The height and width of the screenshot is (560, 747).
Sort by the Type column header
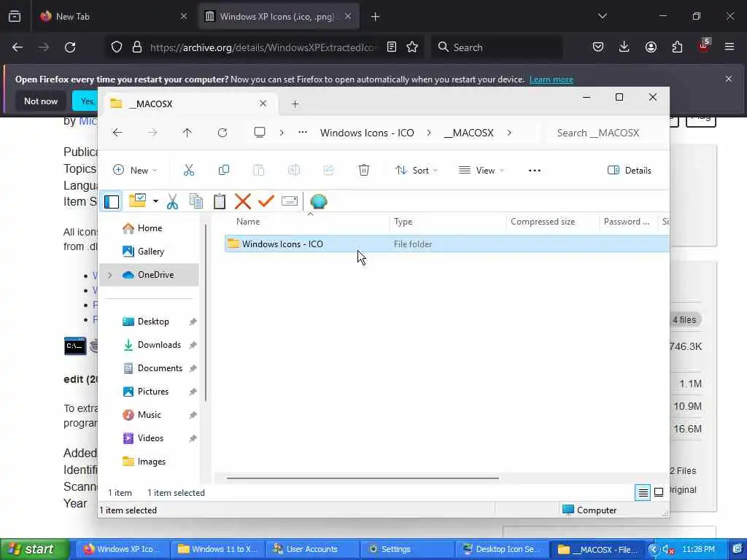pyautogui.click(x=403, y=222)
